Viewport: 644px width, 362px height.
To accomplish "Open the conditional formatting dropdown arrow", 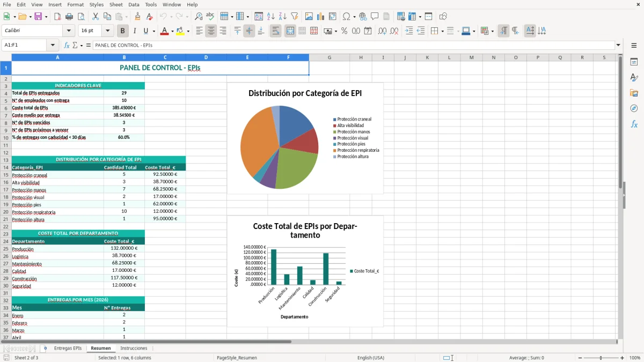I will (492, 31).
